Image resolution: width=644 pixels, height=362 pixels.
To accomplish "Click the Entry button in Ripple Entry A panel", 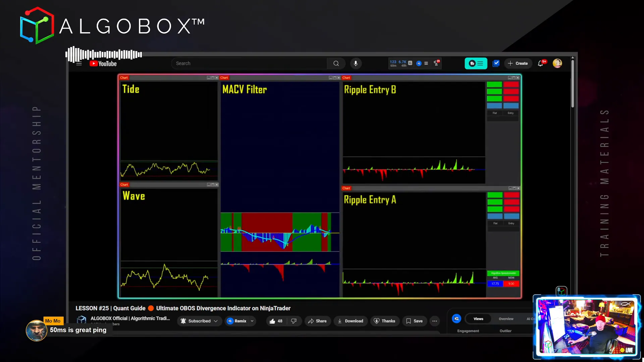I will (x=511, y=223).
